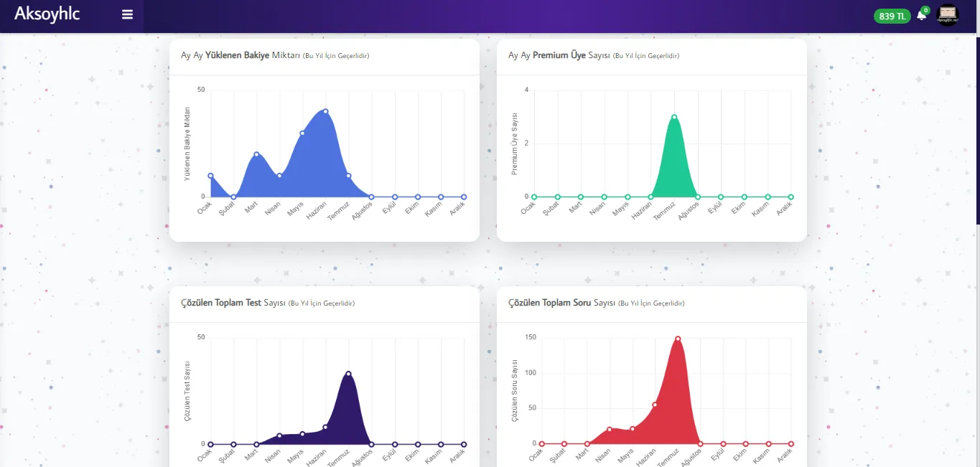Click the Mayıs data point in Çözülen Soru chart
Image resolution: width=980 pixels, height=467 pixels.
click(633, 429)
